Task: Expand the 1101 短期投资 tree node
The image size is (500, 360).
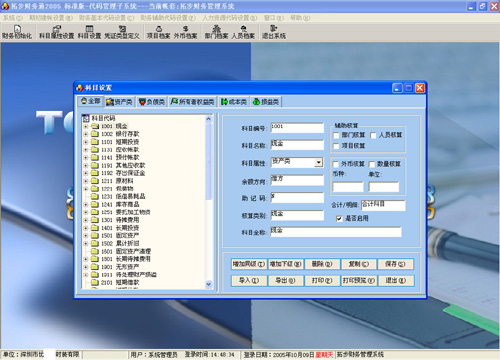Action: coord(86,142)
